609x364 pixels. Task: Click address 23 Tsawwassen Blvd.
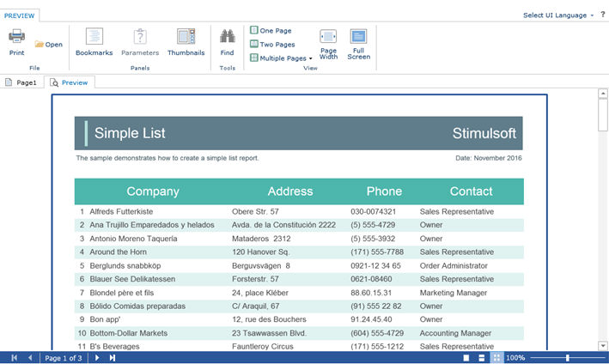[269, 333]
